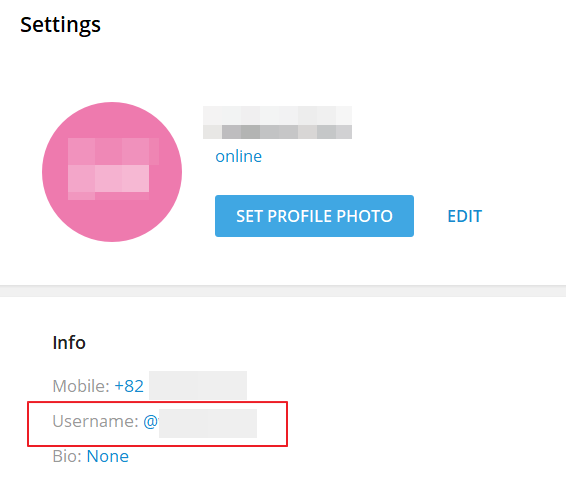Click the Settings page heading
The image size is (566, 480).
[x=60, y=25]
